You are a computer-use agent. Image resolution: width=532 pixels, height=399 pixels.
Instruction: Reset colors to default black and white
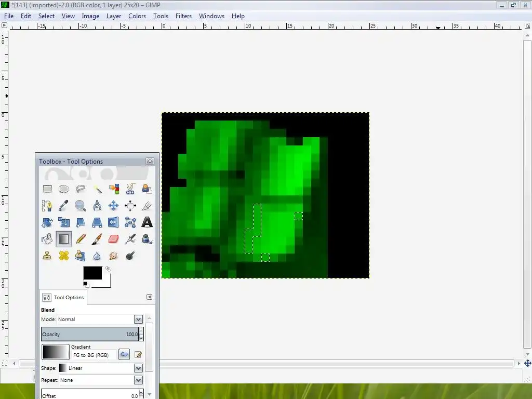click(x=86, y=284)
